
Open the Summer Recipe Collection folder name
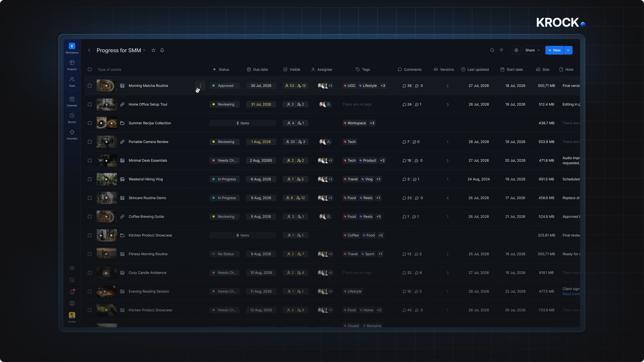(150, 123)
